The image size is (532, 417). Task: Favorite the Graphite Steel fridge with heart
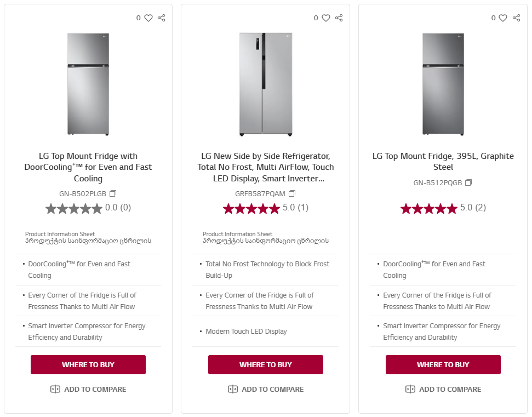[504, 18]
